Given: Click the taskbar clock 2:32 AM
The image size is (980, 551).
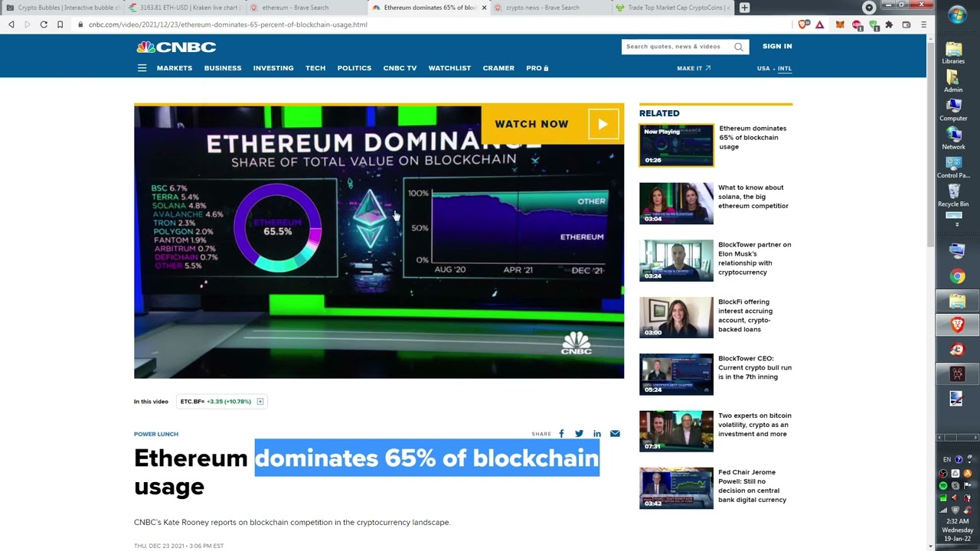Looking at the screenshot, I should tap(958, 521).
